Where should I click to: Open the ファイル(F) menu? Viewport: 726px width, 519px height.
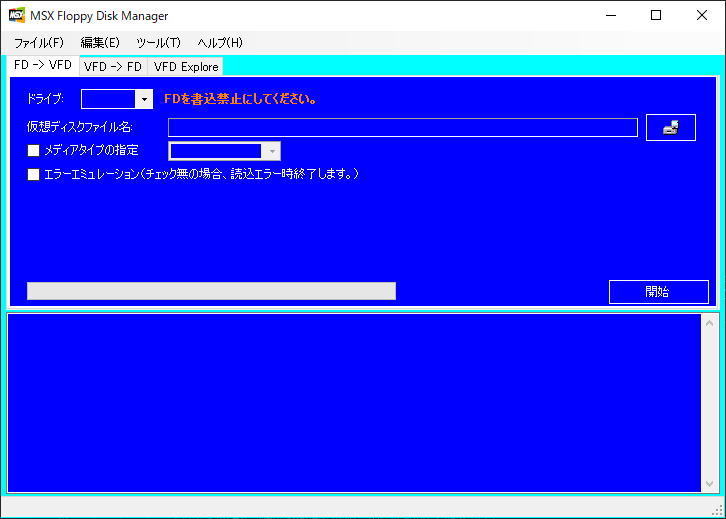[x=39, y=42]
